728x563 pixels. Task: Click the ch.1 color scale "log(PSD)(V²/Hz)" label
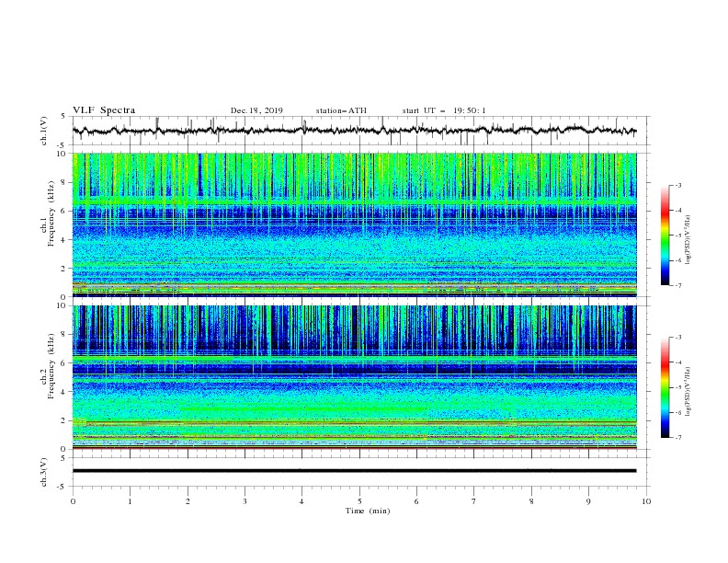click(x=688, y=240)
